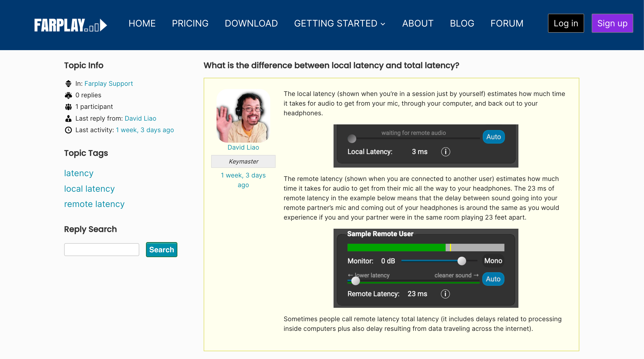Click the lower latency / cleaner sound slider knob
This screenshot has width=644, height=359.
pyautogui.click(x=356, y=281)
